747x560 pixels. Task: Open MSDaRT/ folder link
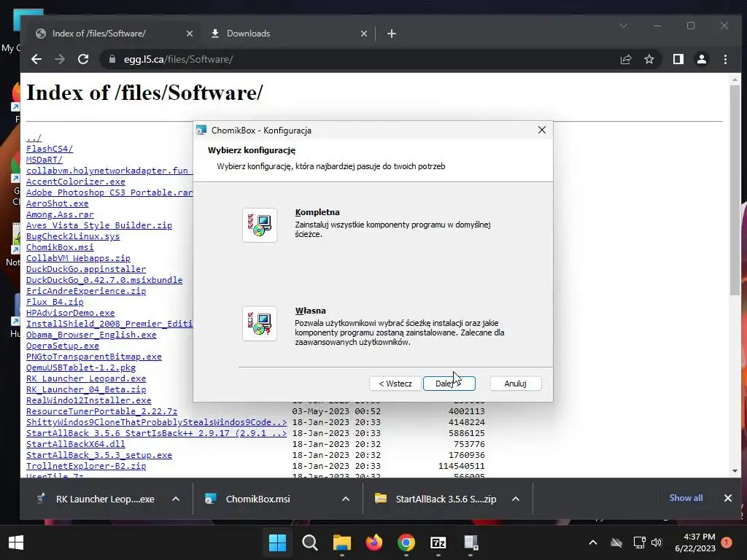click(44, 160)
